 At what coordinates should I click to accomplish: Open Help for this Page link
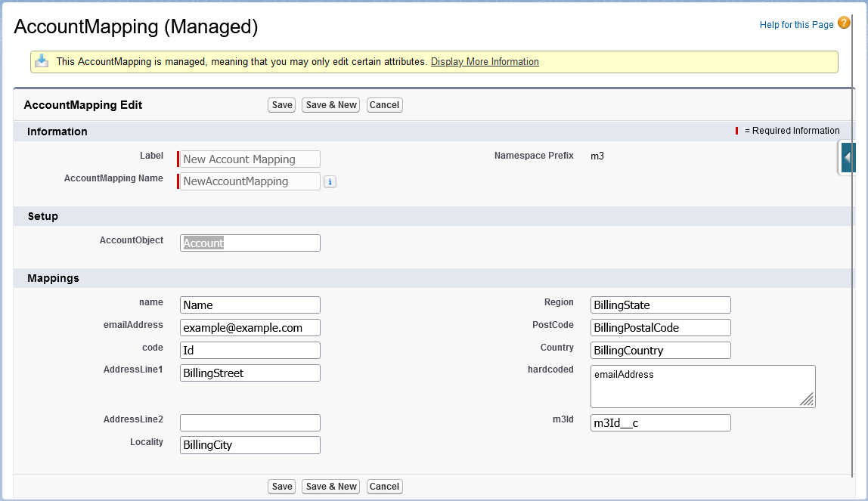click(797, 24)
